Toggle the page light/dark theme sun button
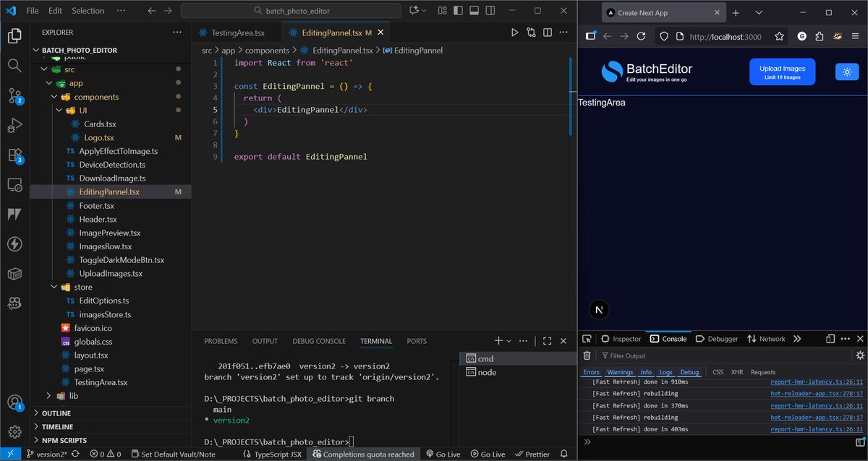868x461 pixels. click(x=846, y=72)
